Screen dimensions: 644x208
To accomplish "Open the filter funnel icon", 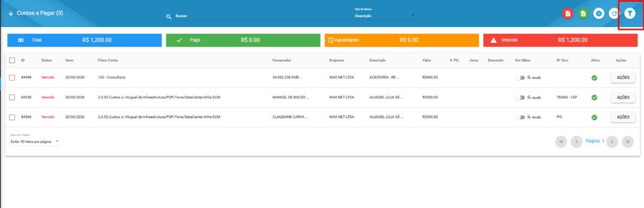I will (630, 14).
